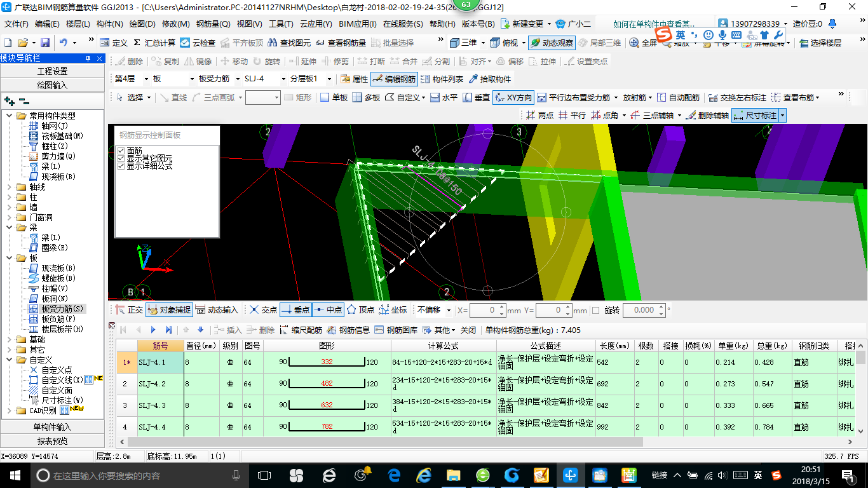Toggle 动态输入 dynamic input

(216, 310)
